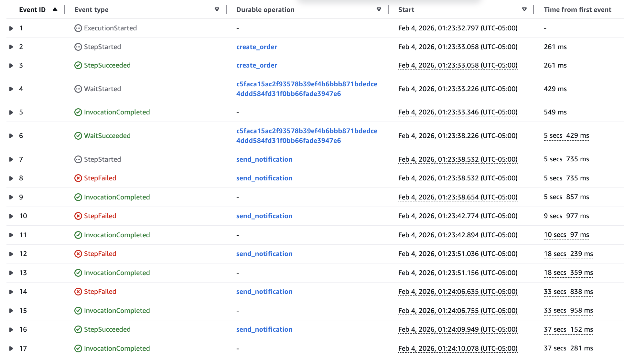Expand event row 1 ExecutionStarted
The width and height of the screenshot is (624, 364).
click(11, 28)
